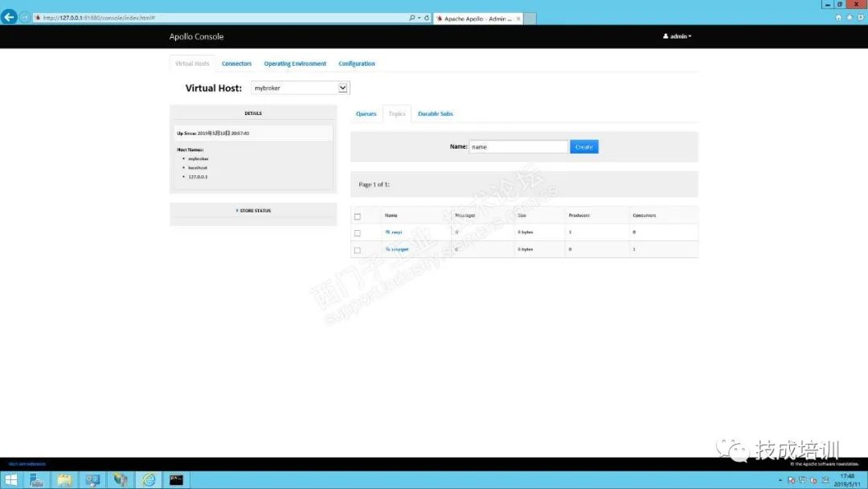Click the Apollo Console title
Viewport: 868px width, 489px height.
click(197, 36)
